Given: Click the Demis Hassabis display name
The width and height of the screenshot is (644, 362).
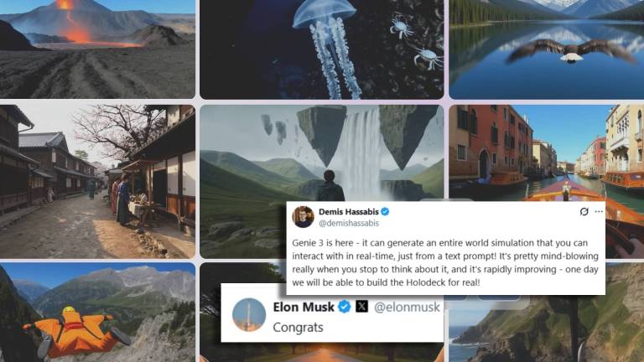Looking at the screenshot, I should [x=349, y=212].
